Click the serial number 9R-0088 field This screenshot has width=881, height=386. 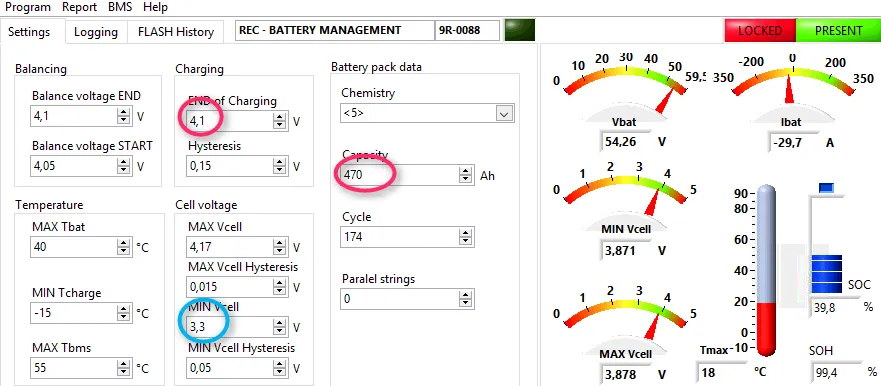click(x=467, y=30)
